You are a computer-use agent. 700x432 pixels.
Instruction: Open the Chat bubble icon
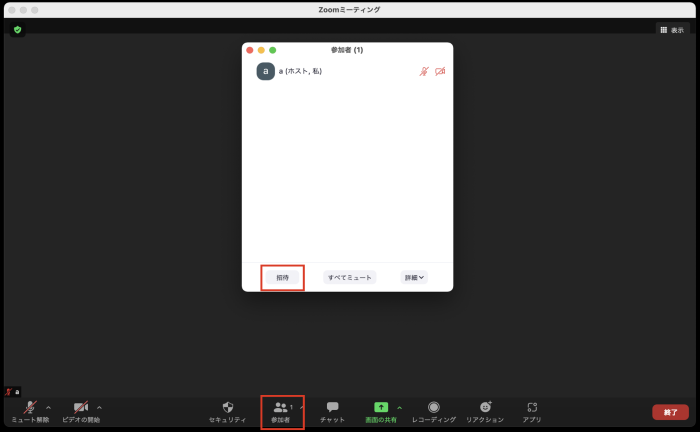[x=332, y=407]
